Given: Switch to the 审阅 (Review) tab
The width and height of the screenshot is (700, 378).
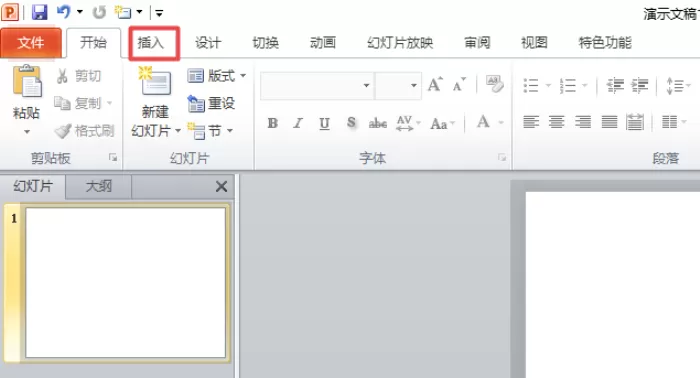Looking at the screenshot, I should [x=477, y=43].
